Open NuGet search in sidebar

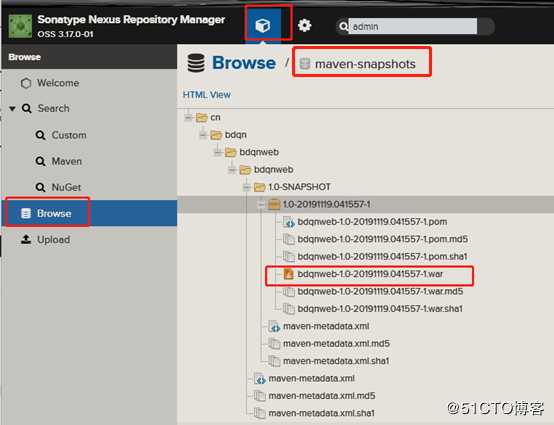(66, 187)
